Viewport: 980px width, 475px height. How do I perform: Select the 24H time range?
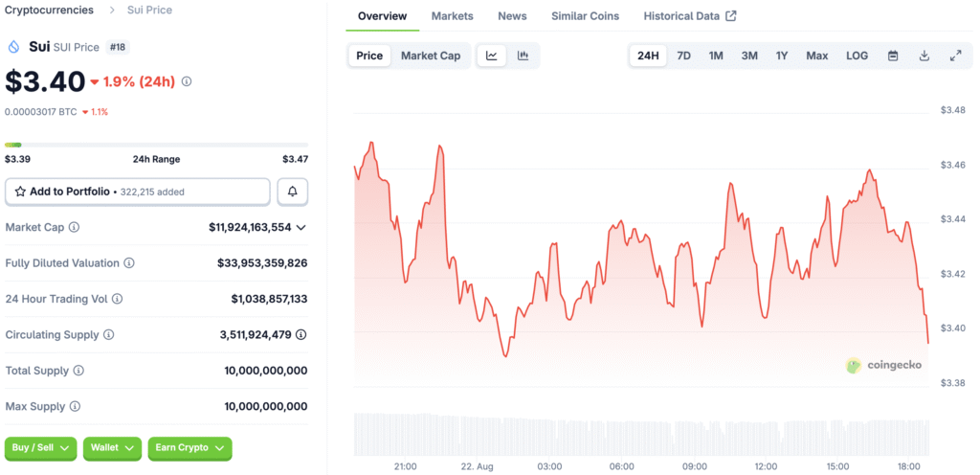[648, 56]
